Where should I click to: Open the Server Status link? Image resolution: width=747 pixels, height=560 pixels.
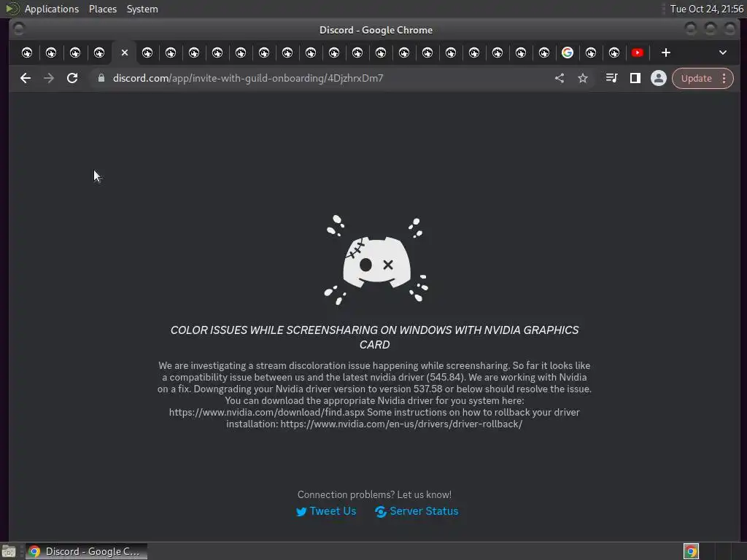(x=424, y=511)
